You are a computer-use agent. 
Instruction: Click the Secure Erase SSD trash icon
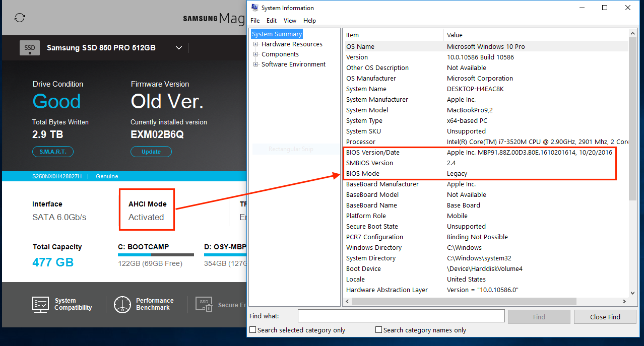pos(204,304)
